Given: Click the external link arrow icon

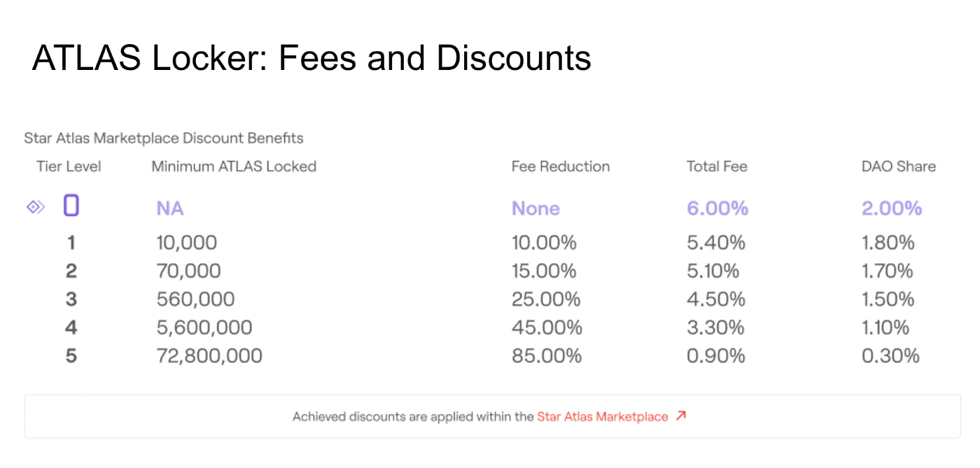Looking at the screenshot, I should coord(680,416).
